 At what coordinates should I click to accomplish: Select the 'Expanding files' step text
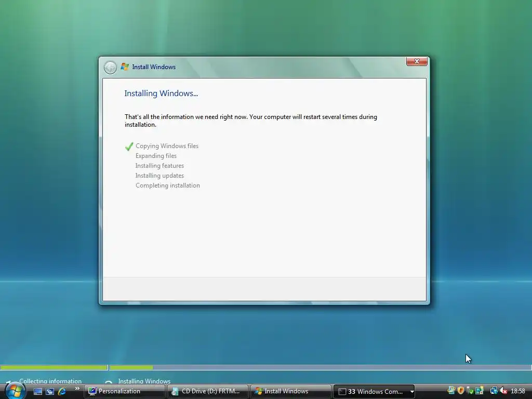pos(156,156)
